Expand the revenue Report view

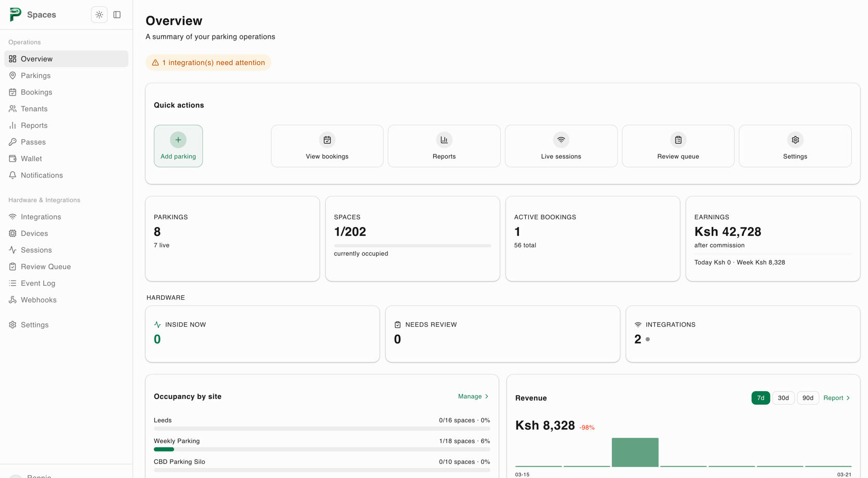[x=836, y=397]
